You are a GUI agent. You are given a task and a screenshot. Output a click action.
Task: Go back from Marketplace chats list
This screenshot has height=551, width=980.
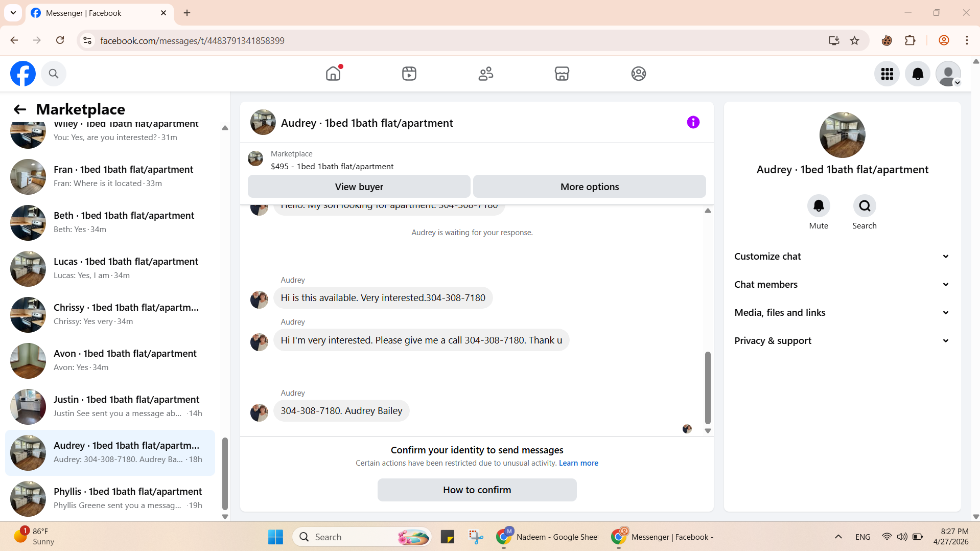tap(20, 109)
